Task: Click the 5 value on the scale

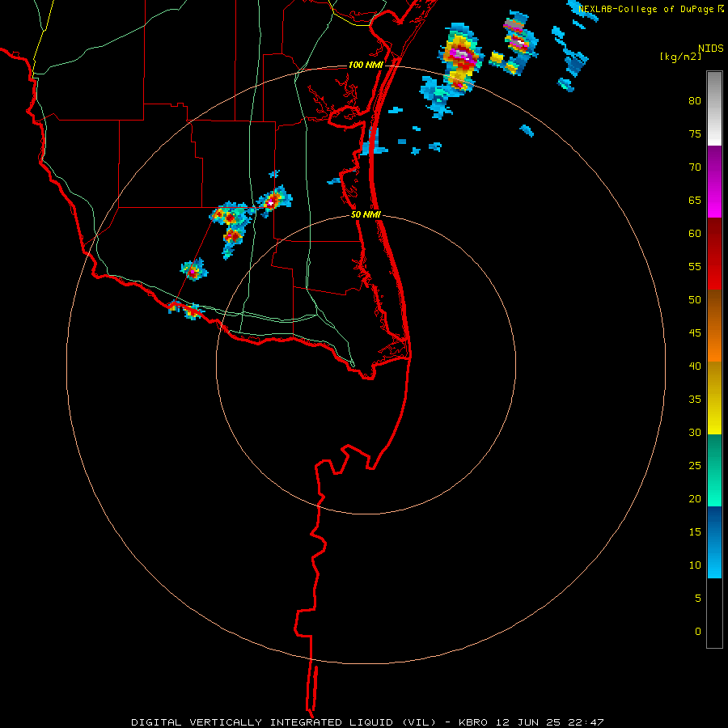Action: click(698, 598)
